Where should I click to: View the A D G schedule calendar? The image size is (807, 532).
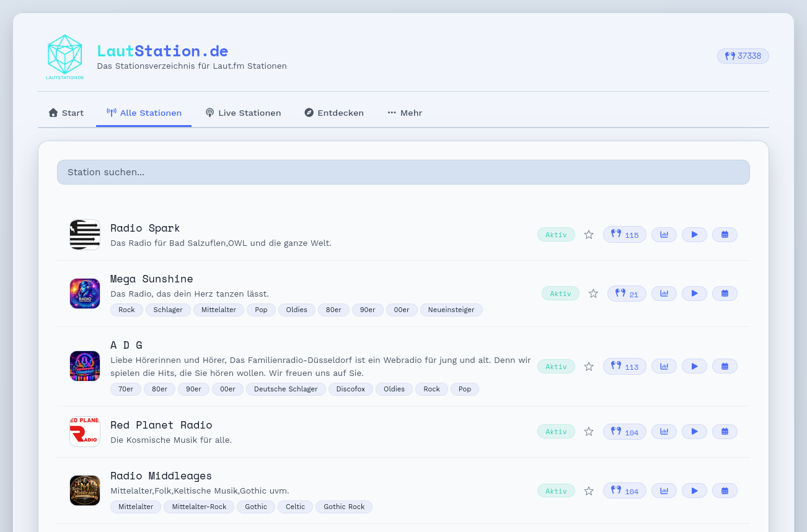[x=725, y=367]
